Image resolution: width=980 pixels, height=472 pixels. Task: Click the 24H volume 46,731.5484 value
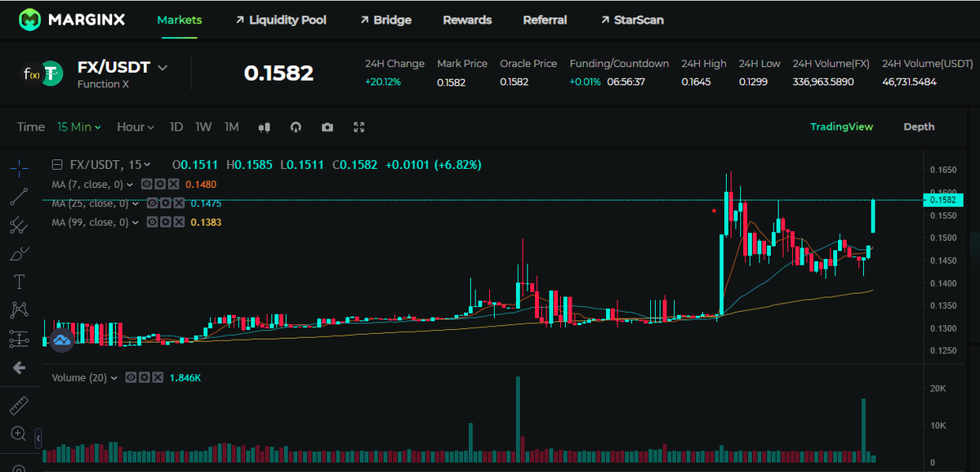[909, 82]
